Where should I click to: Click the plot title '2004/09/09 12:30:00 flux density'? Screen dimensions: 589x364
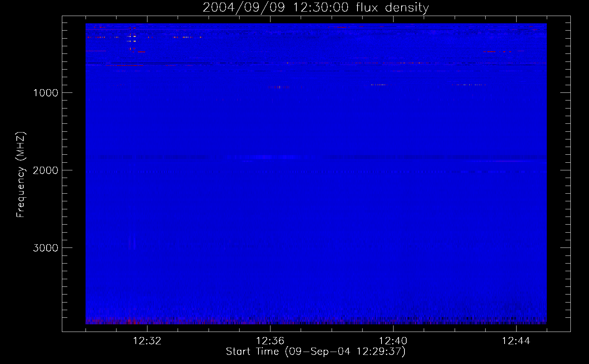click(316, 7)
